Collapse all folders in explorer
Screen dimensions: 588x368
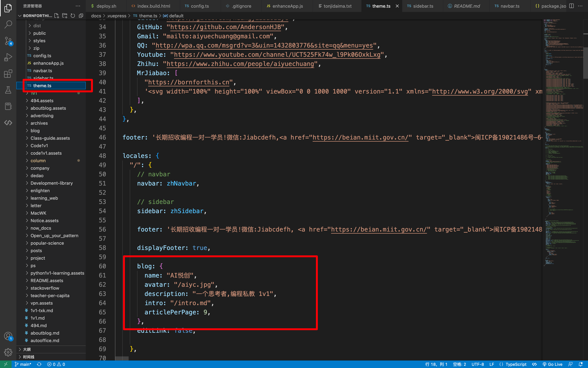81,16
